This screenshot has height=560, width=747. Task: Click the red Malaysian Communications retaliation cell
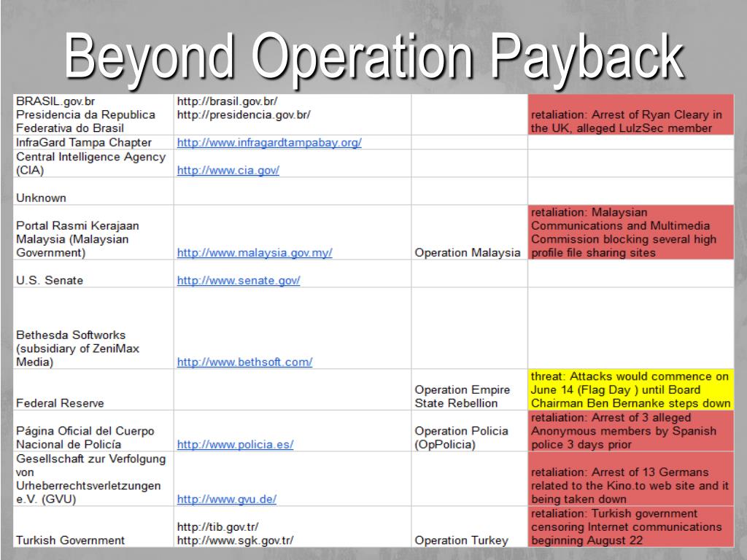(631, 233)
